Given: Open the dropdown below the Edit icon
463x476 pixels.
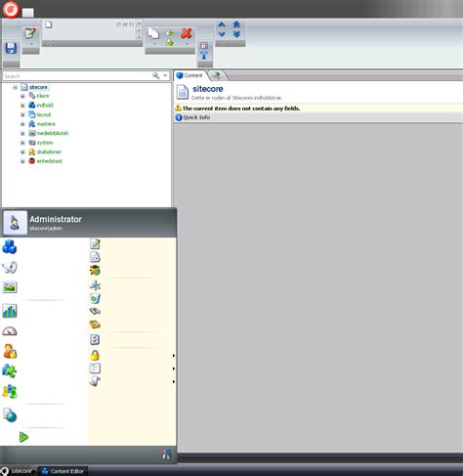Looking at the screenshot, I should pyautogui.click(x=31, y=44).
